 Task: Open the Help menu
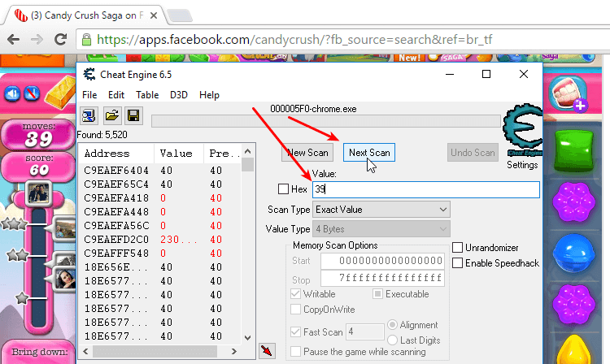pyautogui.click(x=209, y=95)
